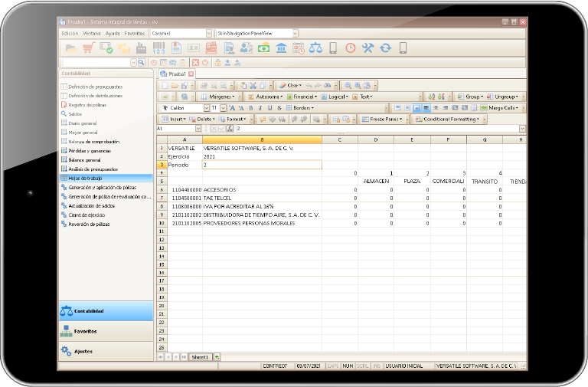Open the SkinNavigationPaneView dropdown
This screenshot has width=588, height=387.
pos(295,34)
